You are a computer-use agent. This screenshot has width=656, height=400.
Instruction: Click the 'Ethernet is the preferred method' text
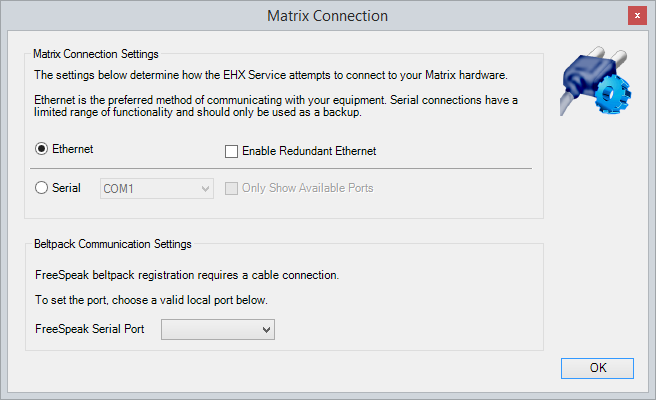[275, 99]
